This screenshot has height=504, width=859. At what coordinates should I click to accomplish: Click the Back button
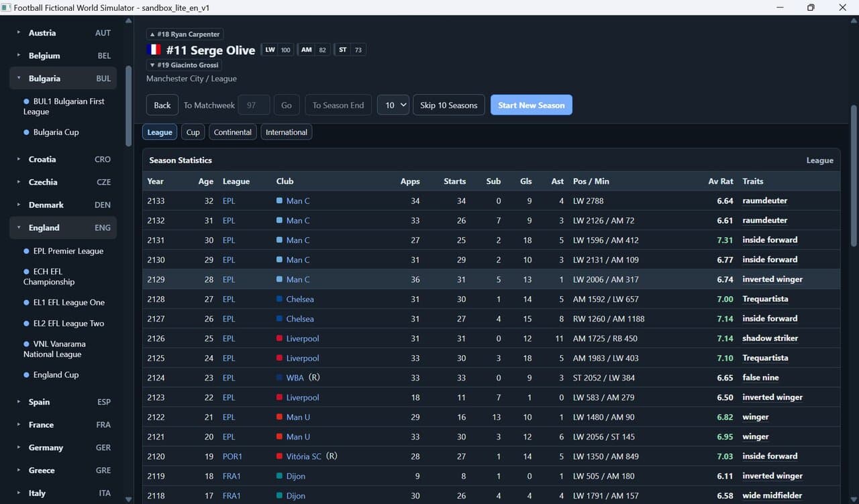[162, 105]
